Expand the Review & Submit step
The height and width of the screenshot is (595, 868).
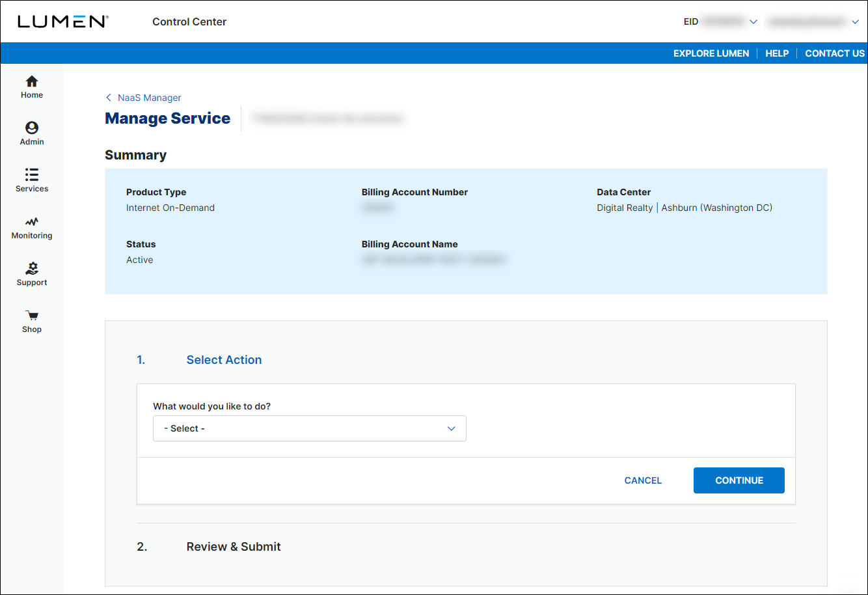pyautogui.click(x=234, y=547)
